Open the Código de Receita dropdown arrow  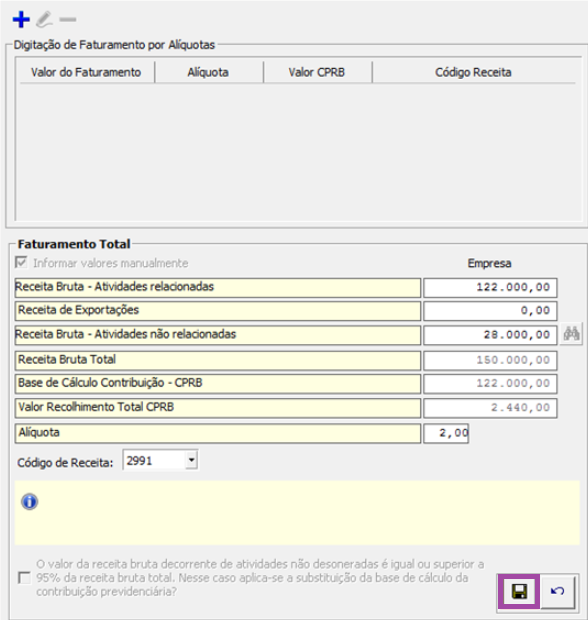(191, 460)
